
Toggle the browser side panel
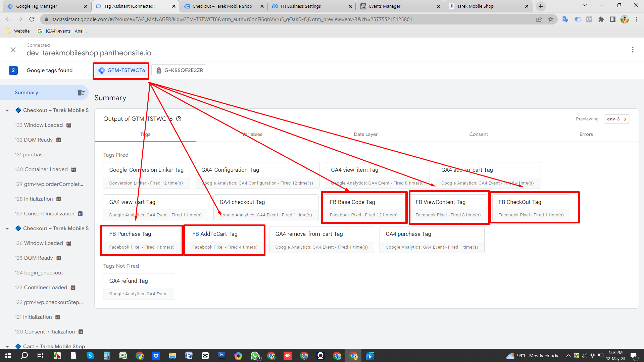click(612, 19)
